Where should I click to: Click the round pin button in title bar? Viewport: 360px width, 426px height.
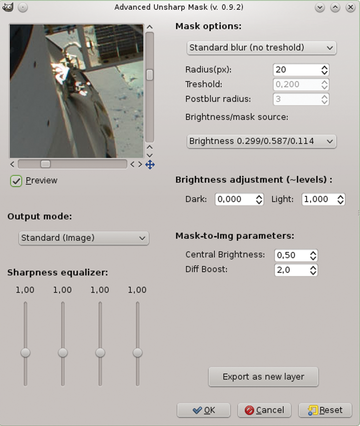tap(23, 7)
